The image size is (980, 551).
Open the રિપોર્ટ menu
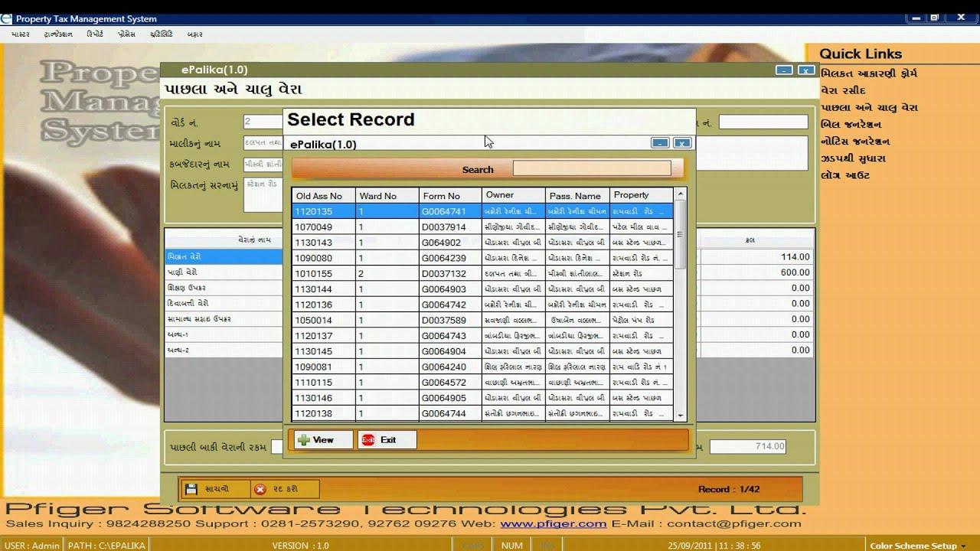(x=95, y=34)
